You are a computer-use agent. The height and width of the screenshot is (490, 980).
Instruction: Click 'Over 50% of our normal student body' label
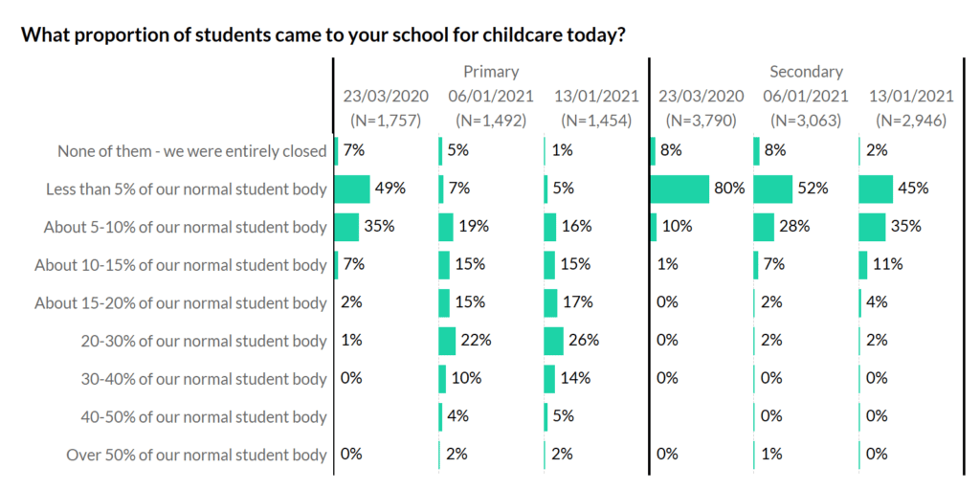pos(196,455)
